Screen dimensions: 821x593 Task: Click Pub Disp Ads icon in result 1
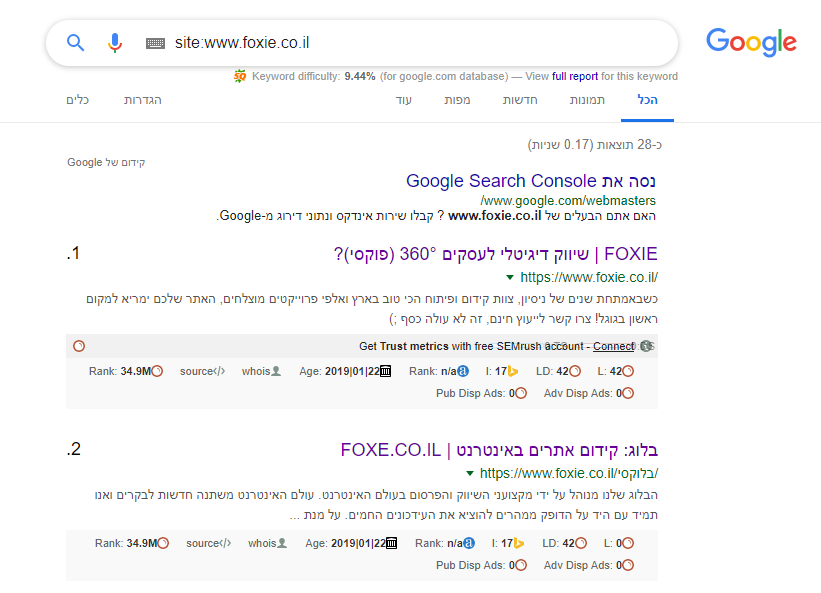(x=521, y=393)
